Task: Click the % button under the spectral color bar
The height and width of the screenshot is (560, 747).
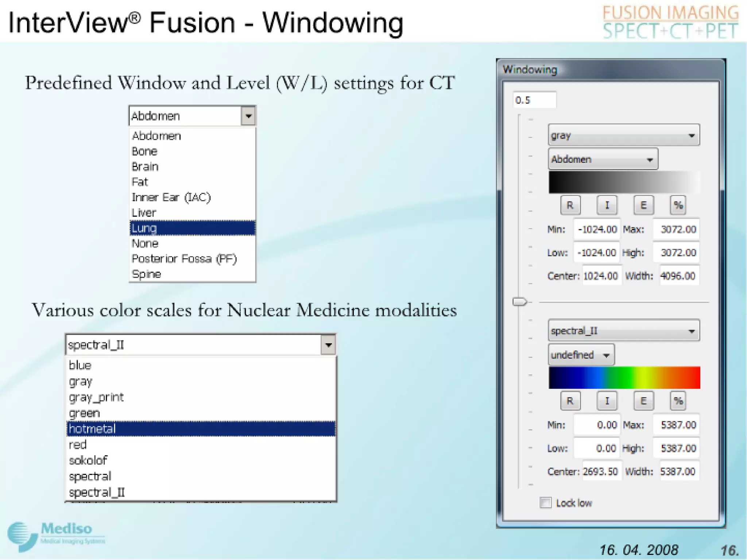Action: [x=678, y=401]
